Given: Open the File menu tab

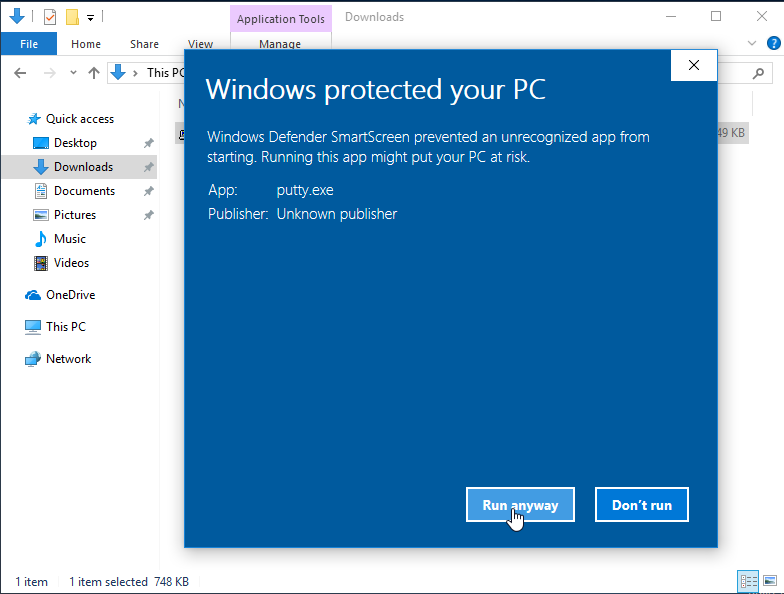Looking at the screenshot, I should (x=29, y=44).
